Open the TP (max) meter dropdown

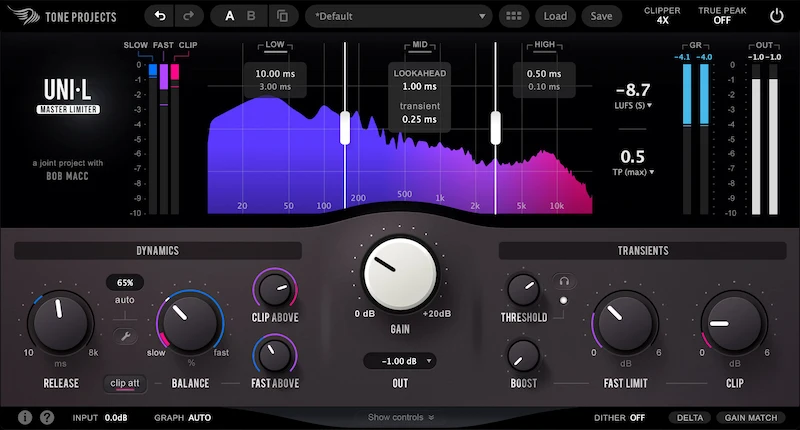pos(633,172)
